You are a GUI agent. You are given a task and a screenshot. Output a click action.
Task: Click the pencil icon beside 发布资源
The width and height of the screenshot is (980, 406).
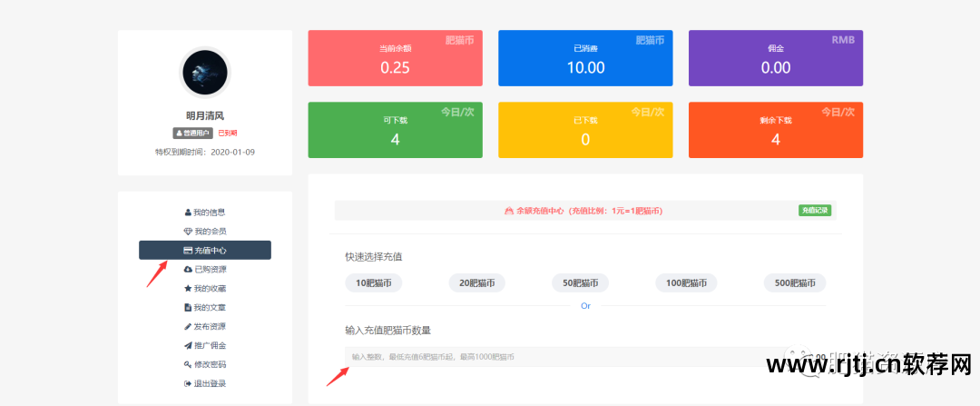pos(188,327)
